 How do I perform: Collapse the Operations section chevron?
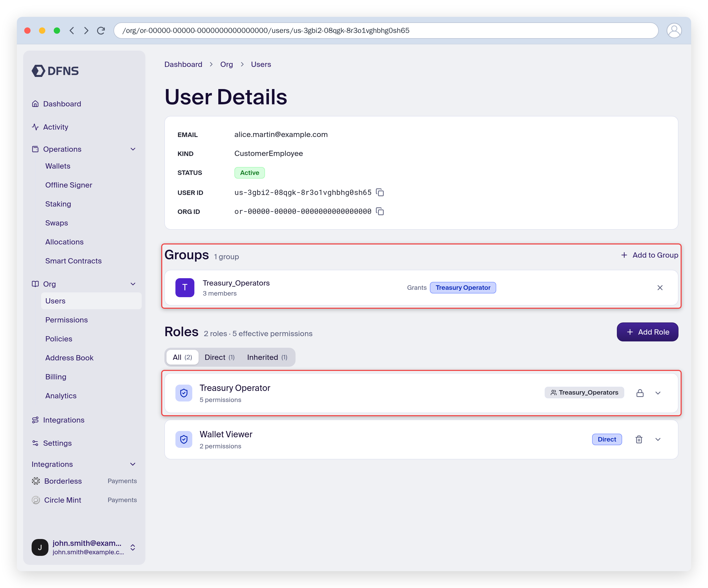point(133,149)
